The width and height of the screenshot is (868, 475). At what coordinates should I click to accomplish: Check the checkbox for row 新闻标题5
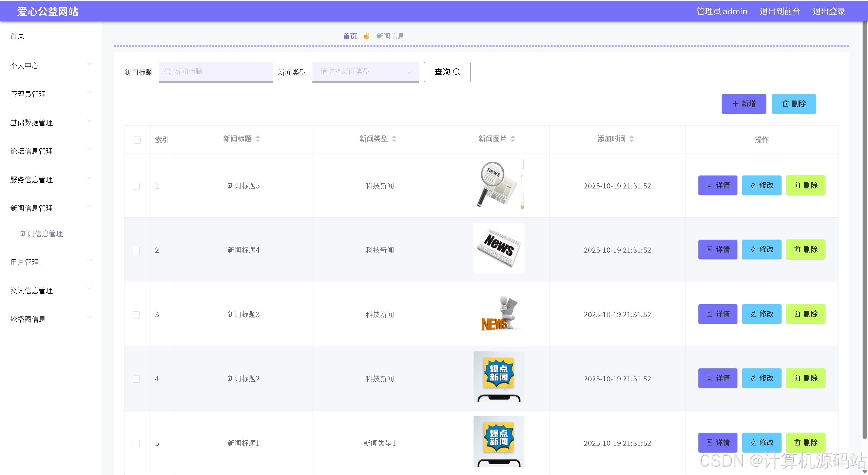tap(136, 186)
